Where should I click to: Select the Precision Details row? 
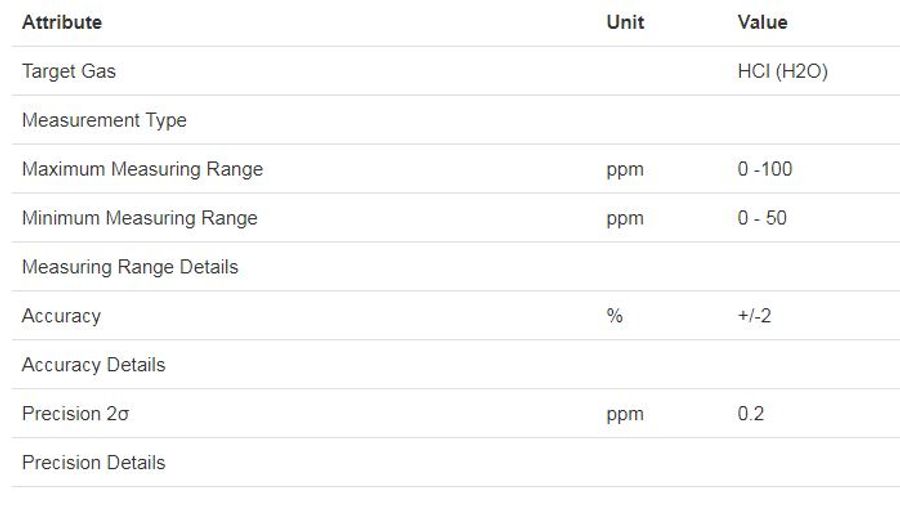(93, 463)
